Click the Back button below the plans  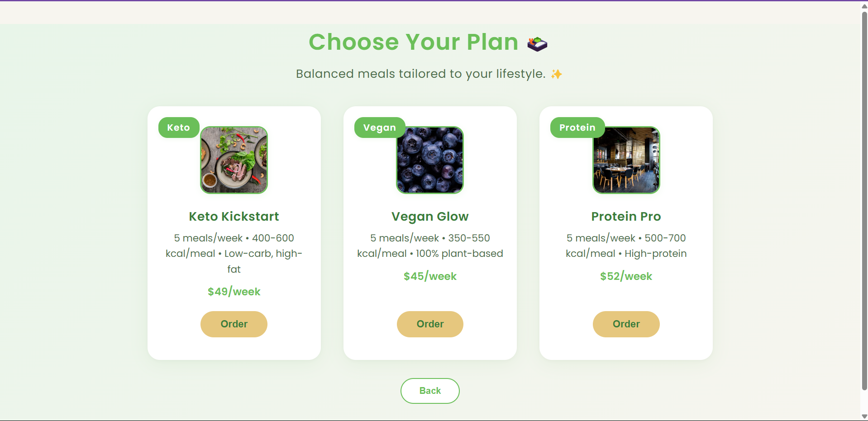tap(429, 390)
